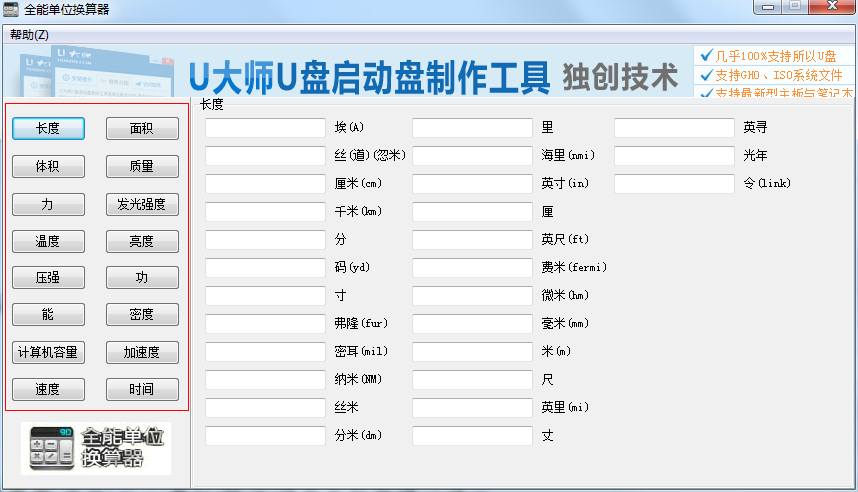Focus the 英寸(in) input box
The height and width of the screenshot is (492, 858).
coord(472,184)
